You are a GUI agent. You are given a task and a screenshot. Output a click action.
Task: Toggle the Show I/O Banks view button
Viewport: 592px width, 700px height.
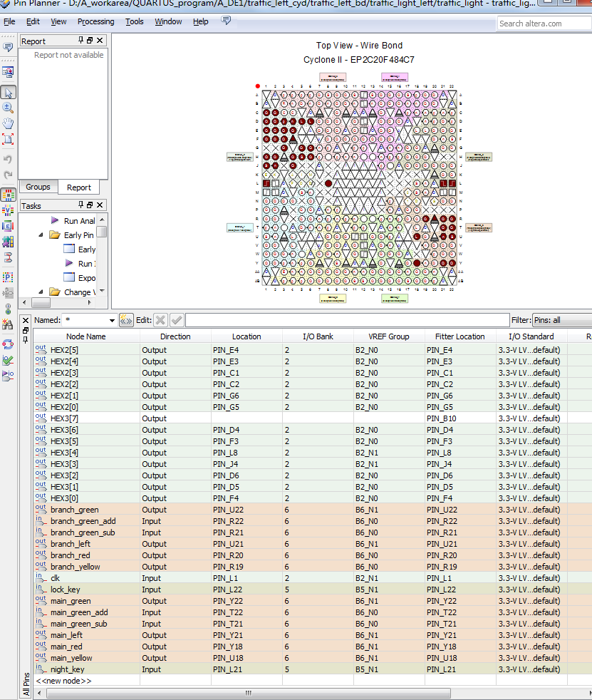pos(9,195)
